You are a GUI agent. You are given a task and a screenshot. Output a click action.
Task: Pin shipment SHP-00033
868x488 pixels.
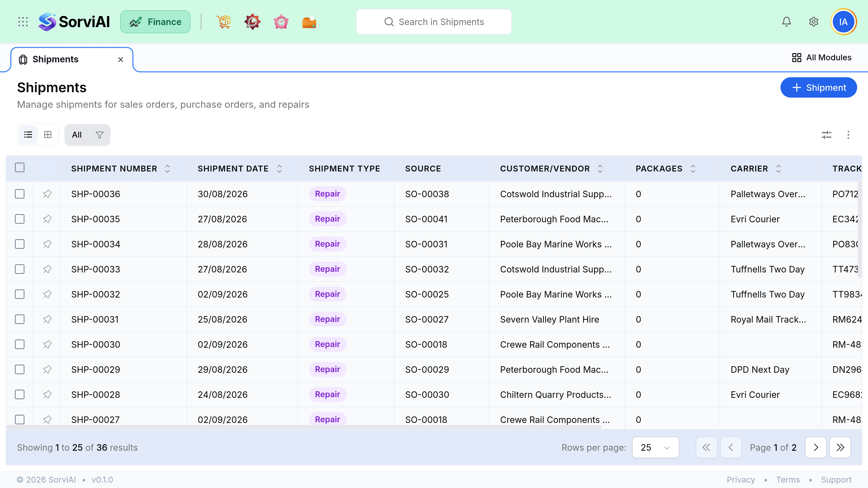tap(47, 270)
